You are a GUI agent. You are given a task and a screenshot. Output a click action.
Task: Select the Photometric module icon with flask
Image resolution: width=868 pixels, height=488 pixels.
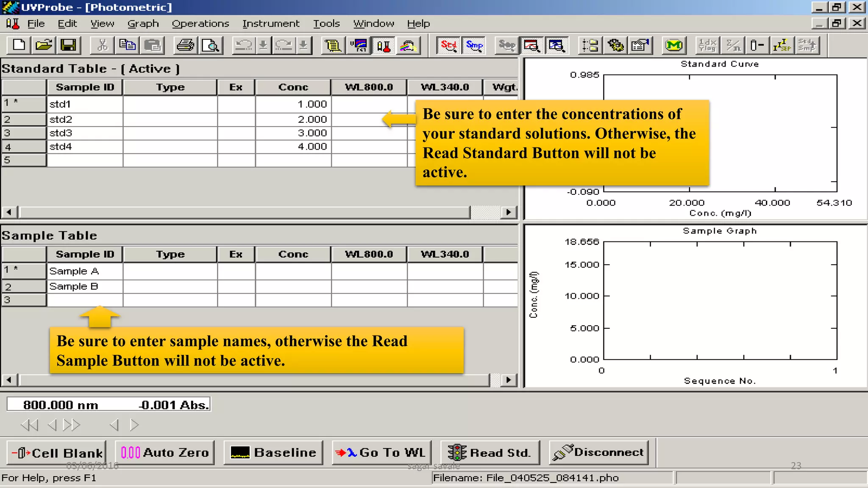(x=384, y=45)
